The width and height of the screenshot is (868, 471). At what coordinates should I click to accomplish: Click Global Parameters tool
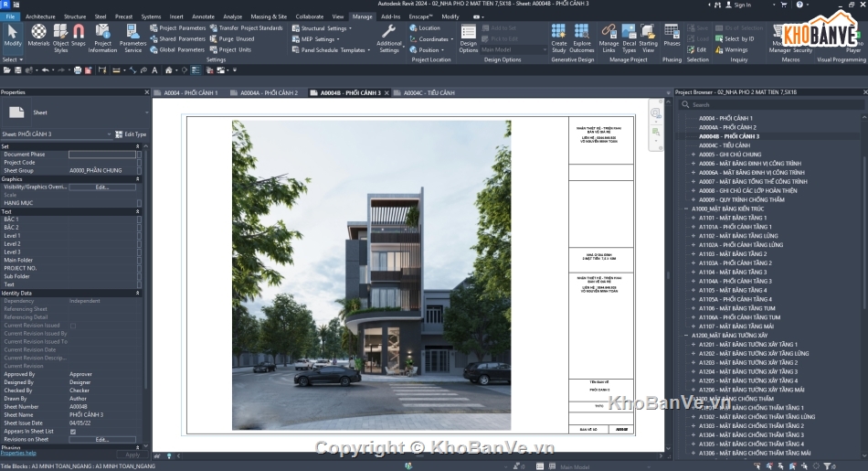tap(177, 49)
